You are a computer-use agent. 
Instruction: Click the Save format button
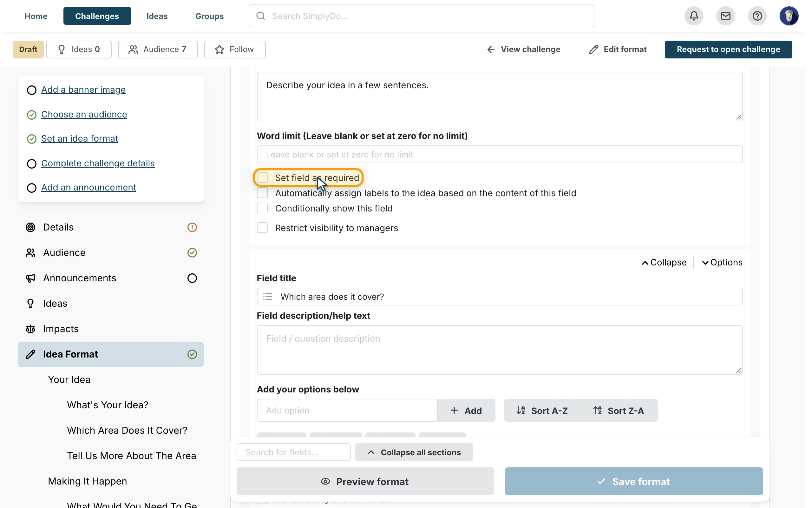tap(633, 481)
